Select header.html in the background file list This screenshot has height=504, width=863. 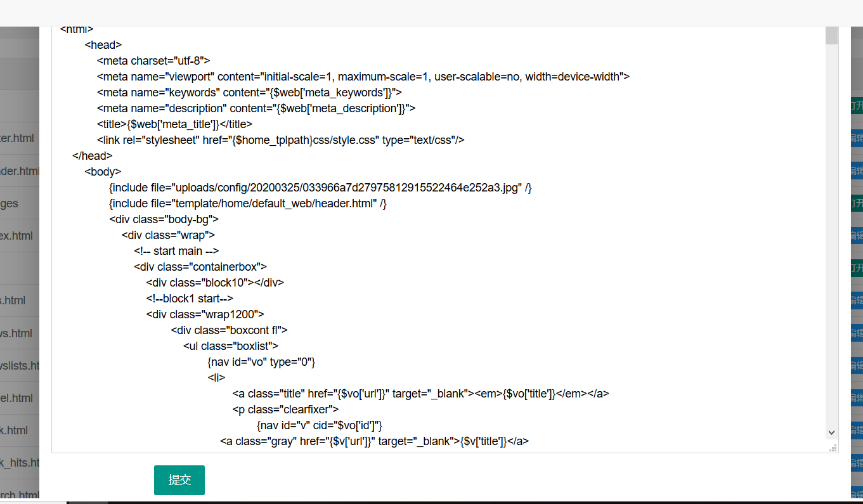pyautogui.click(x=20, y=171)
